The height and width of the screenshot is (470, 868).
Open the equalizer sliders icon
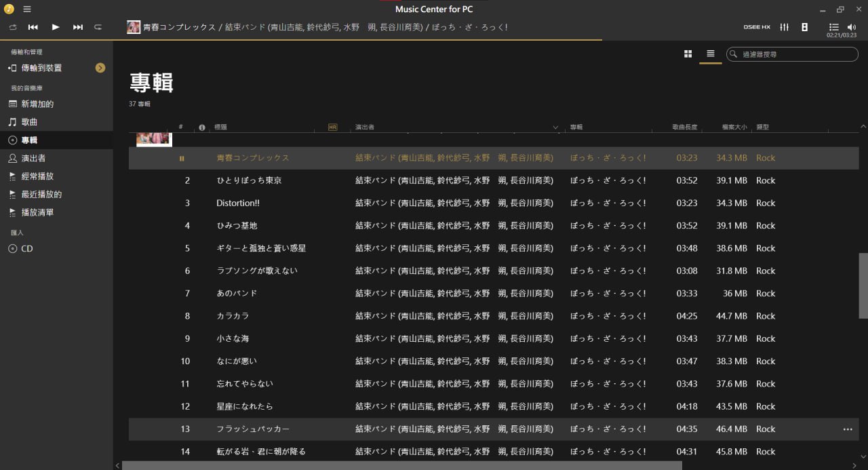pos(785,27)
